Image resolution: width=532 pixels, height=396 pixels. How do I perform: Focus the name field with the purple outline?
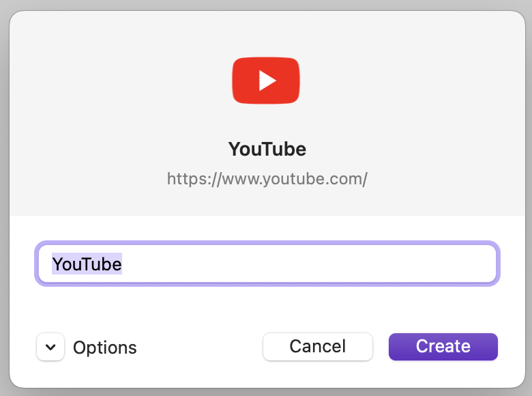point(267,264)
